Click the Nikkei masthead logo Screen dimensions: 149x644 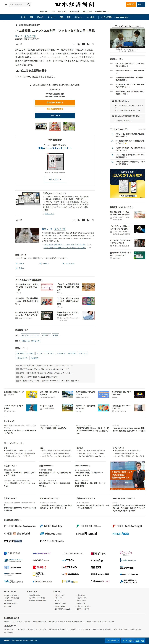coord(74,4)
